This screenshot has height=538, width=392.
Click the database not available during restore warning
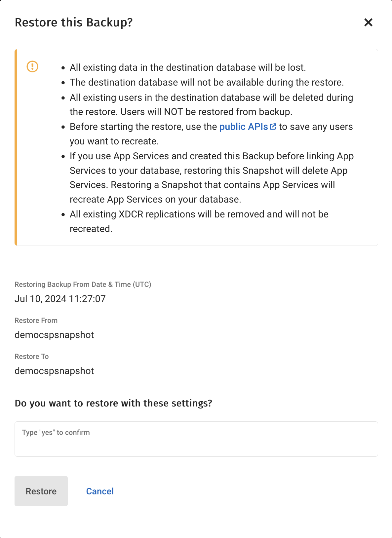click(x=207, y=82)
